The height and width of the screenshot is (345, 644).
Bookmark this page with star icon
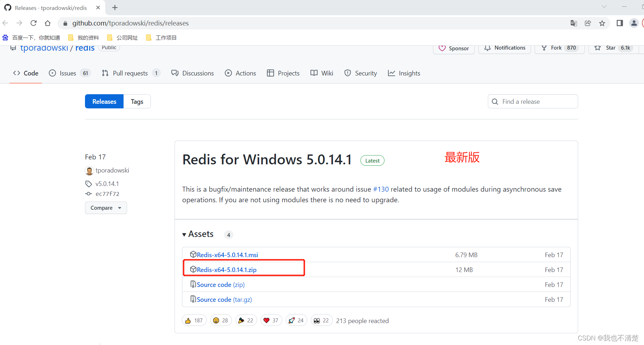[x=602, y=23]
